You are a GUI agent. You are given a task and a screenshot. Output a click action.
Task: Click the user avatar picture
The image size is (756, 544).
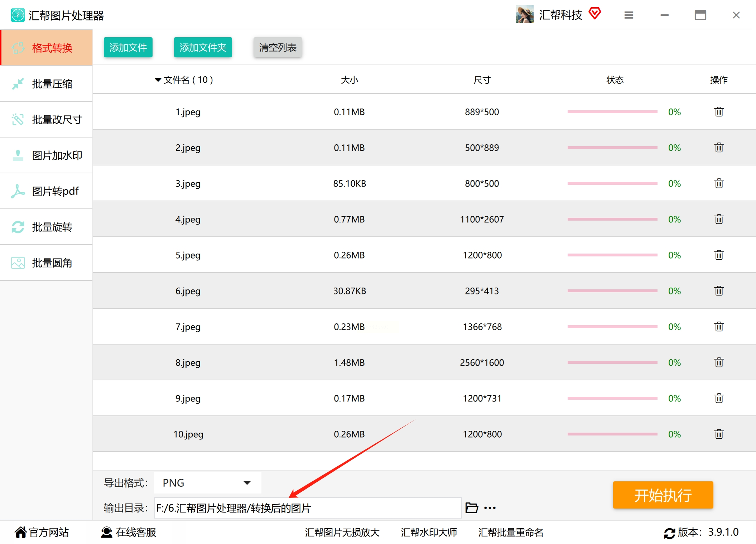pos(524,15)
